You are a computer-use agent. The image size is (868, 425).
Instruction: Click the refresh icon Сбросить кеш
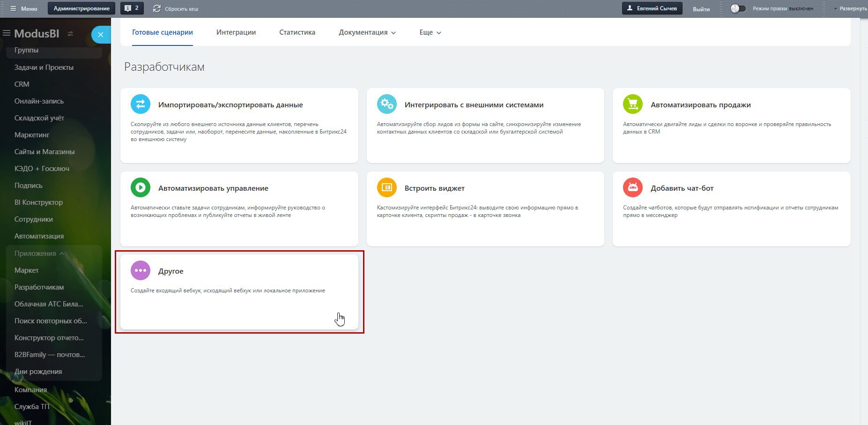(156, 8)
